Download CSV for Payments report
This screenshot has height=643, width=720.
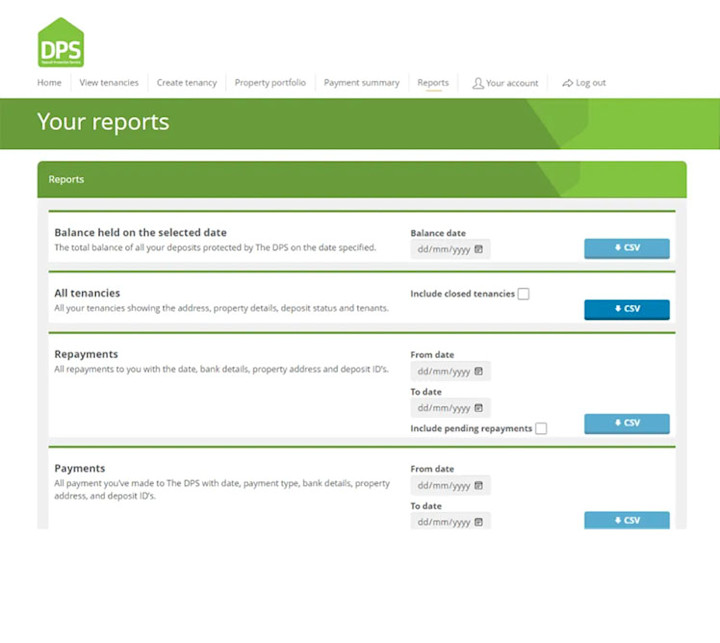coord(627,520)
